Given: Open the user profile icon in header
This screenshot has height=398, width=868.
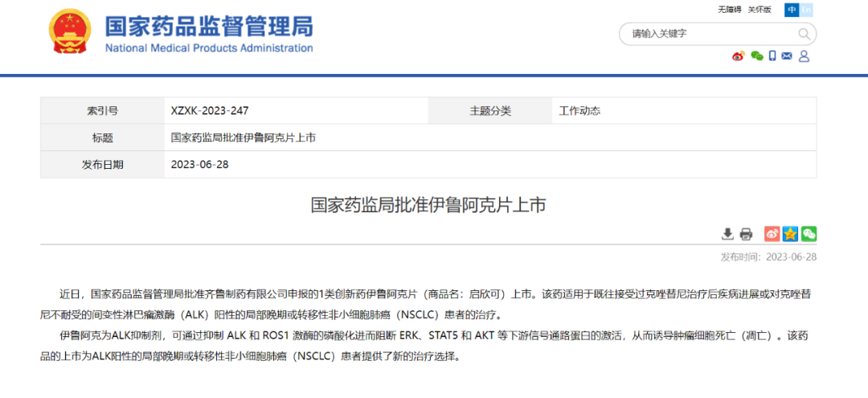Looking at the screenshot, I should (805, 56).
